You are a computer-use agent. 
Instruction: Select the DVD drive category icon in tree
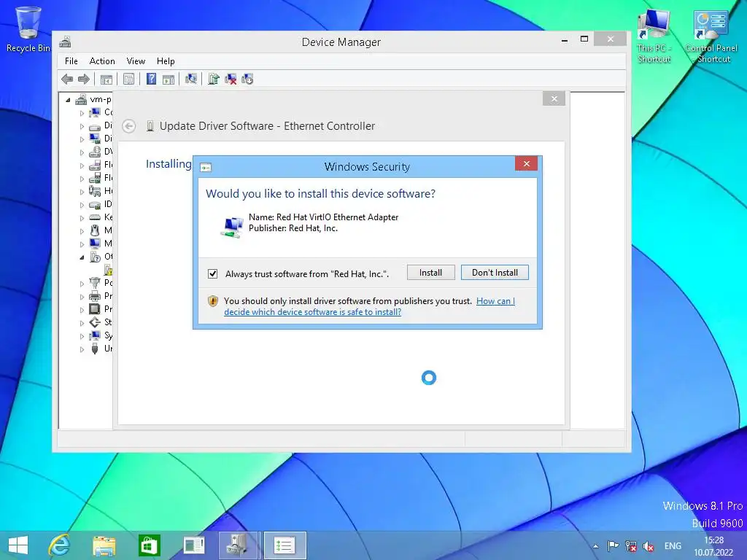[95, 152]
